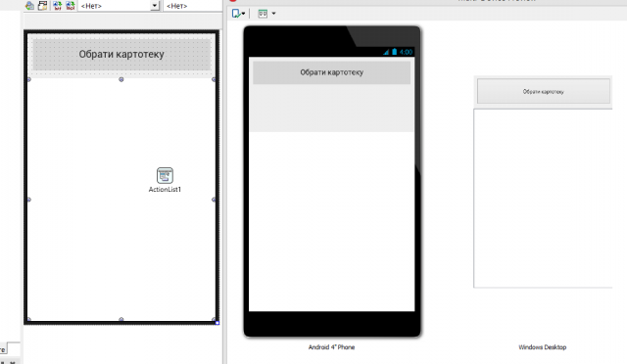Select the 'Windows Desktop' label
The image size is (627, 364).
click(543, 347)
